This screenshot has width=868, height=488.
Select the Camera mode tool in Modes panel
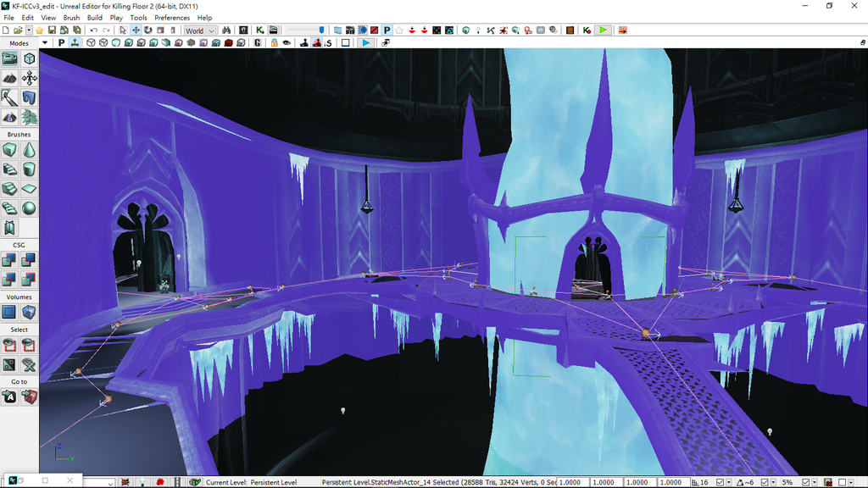9,58
